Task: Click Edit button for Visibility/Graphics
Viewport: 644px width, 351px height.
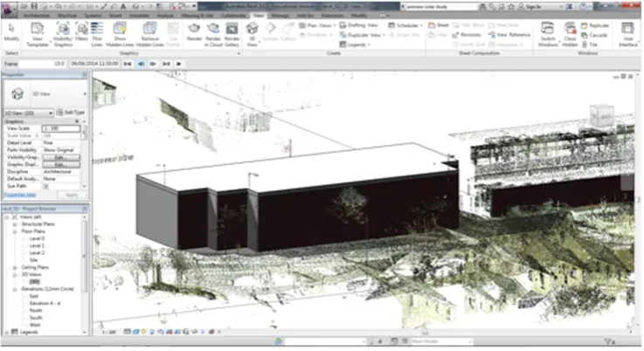Action: coord(61,158)
